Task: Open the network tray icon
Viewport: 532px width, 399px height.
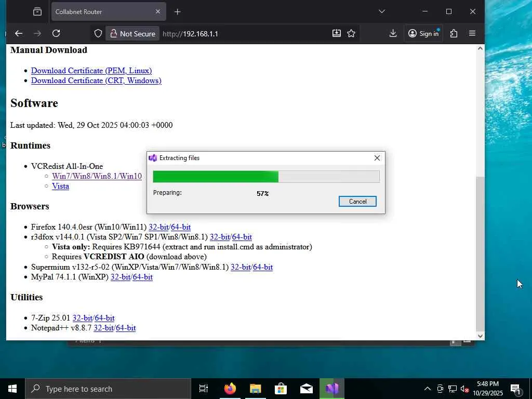Action: 453,389
